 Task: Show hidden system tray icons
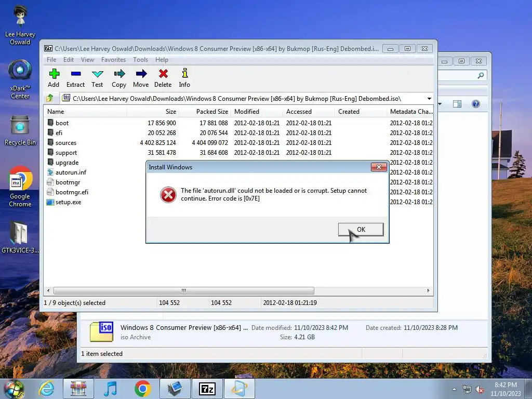[454, 389]
